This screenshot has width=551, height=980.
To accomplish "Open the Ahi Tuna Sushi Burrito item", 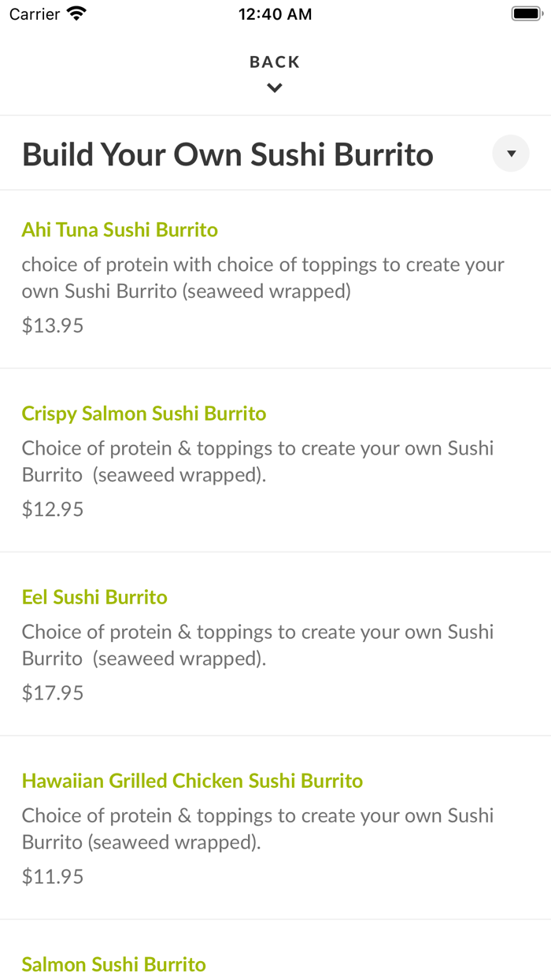I will [120, 229].
